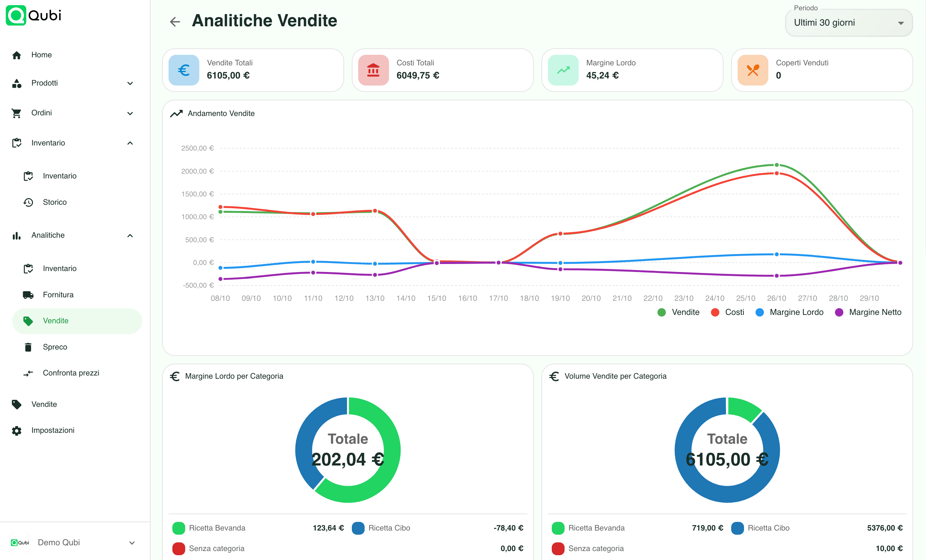Click the Spreco trash icon
This screenshot has height=560, width=926.
[x=28, y=347]
